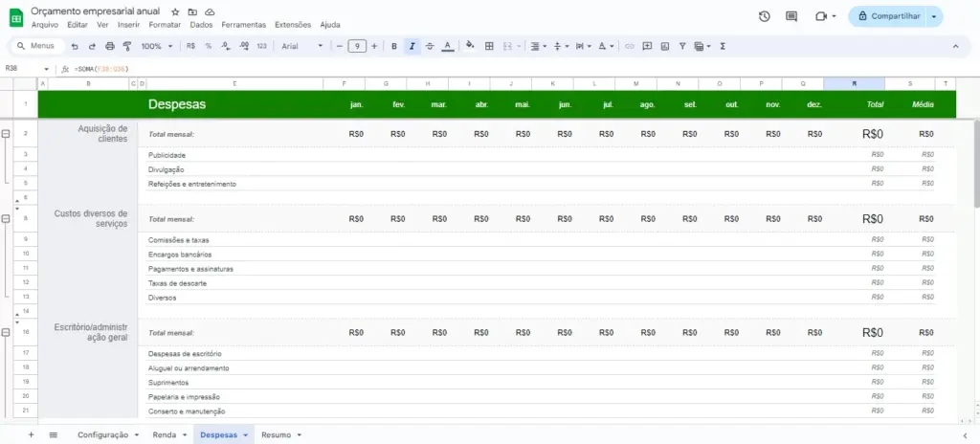
Task: Toggle strikethrough formatting
Action: click(430, 46)
